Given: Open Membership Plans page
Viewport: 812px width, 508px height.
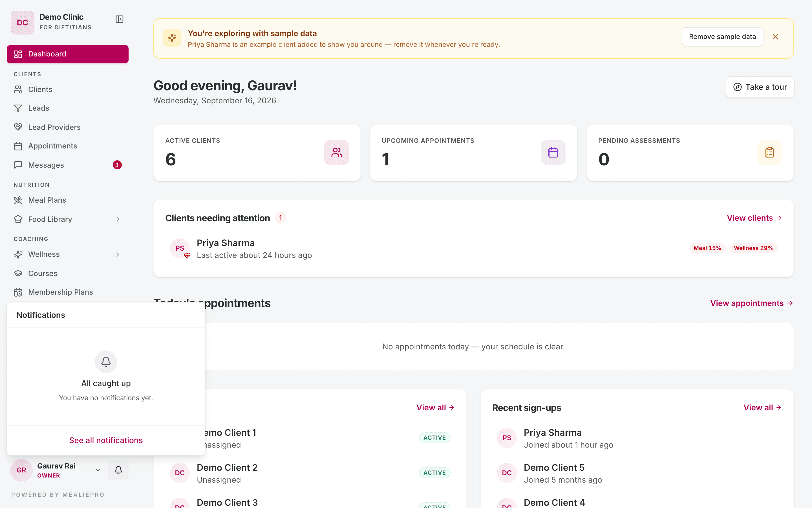Looking at the screenshot, I should pyautogui.click(x=67, y=292).
